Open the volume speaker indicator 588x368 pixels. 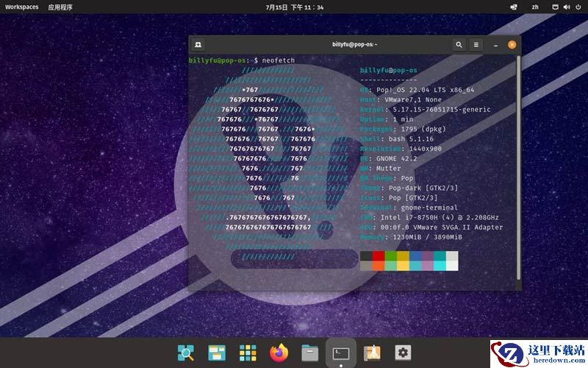(x=567, y=7)
